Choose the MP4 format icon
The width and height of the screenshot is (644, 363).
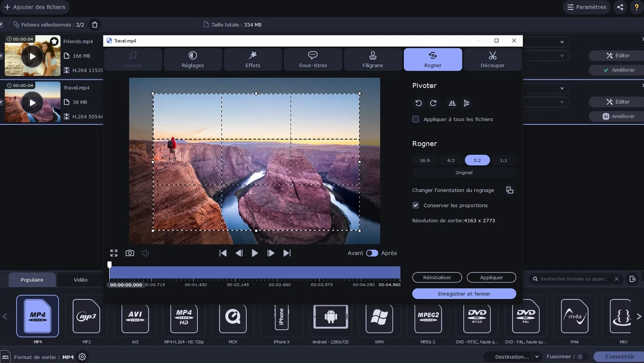[x=38, y=316]
